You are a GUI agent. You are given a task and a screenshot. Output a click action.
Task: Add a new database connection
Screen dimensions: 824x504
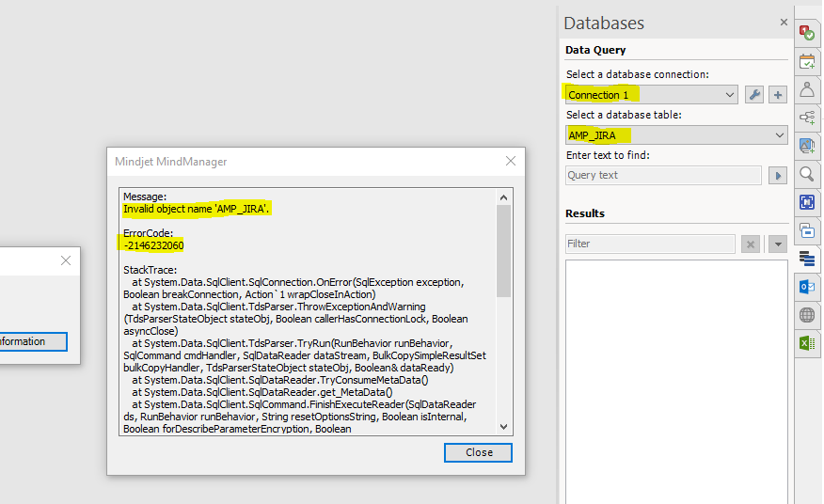point(778,95)
